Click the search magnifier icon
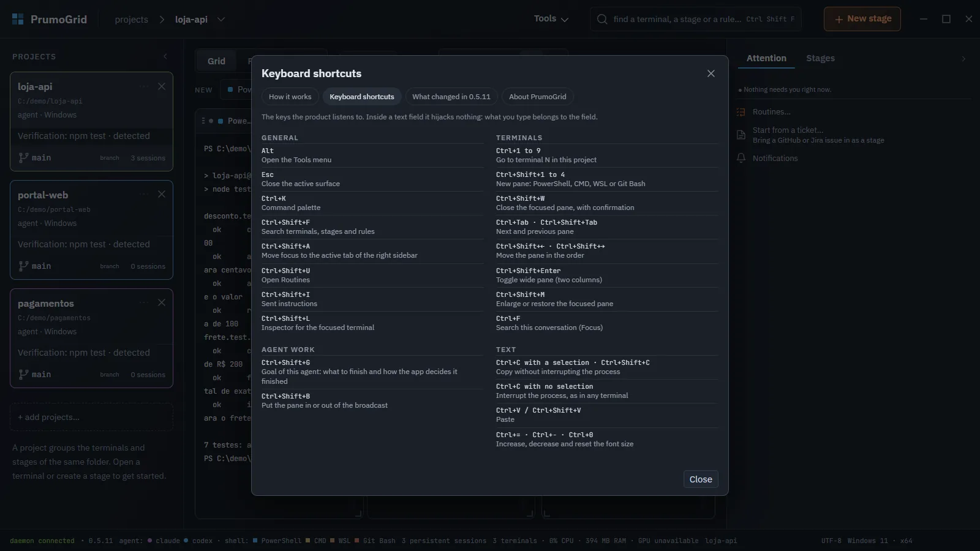The width and height of the screenshot is (980, 551). coord(602,19)
